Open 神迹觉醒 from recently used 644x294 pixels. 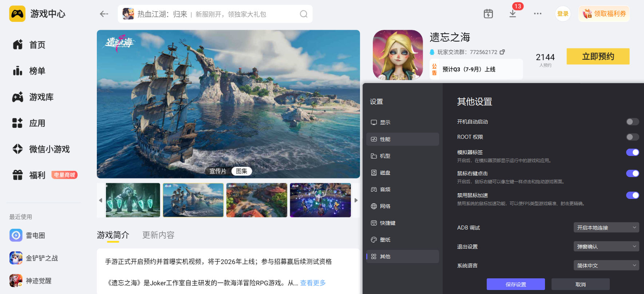[31, 281]
